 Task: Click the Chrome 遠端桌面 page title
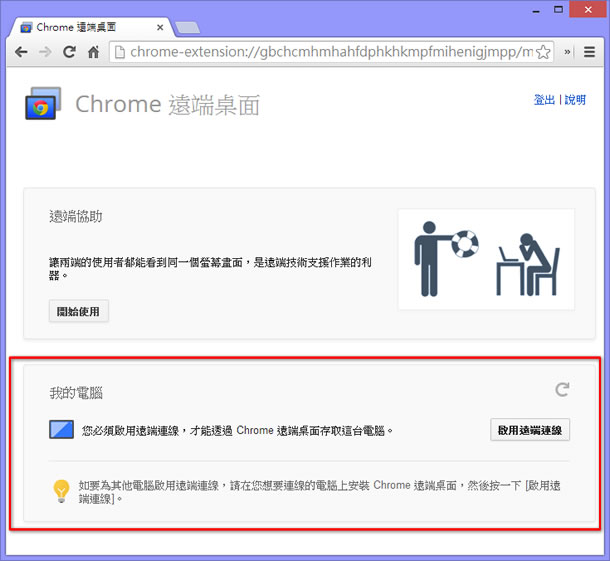[x=167, y=105]
